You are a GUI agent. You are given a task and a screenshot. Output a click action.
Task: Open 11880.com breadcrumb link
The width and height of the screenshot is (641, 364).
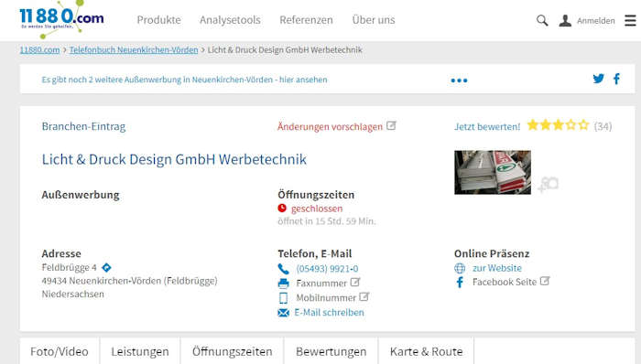tap(39, 49)
